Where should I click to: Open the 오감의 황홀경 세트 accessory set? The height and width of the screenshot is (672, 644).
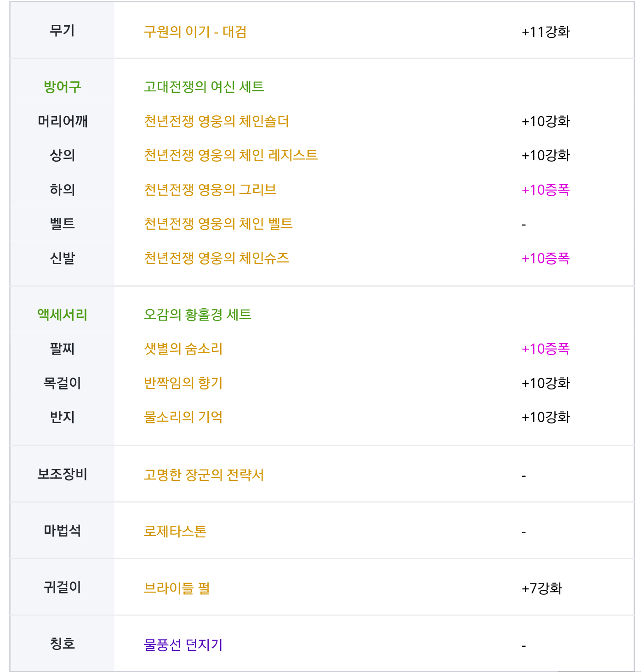pyautogui.click(x=197, y=315)
